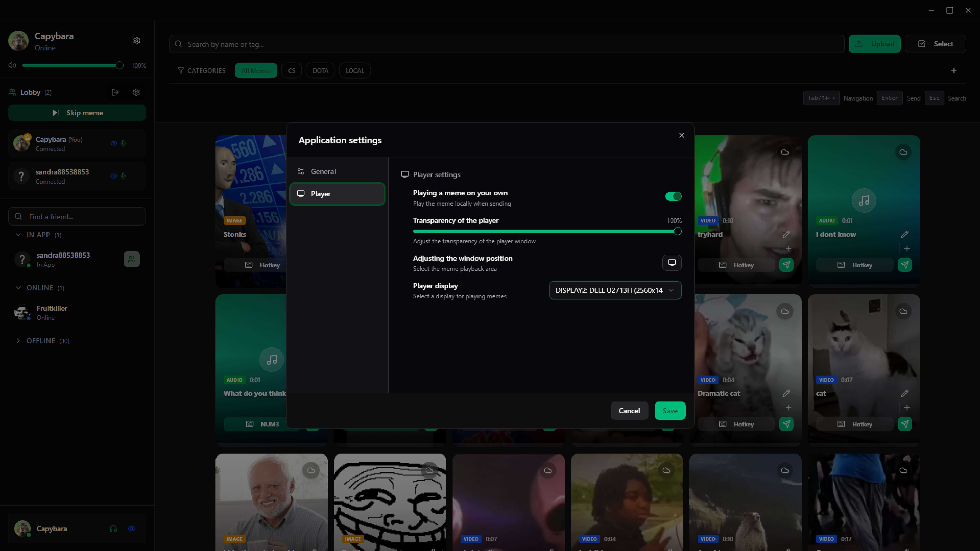980x551 pixels.
Task: Click cloud icon on i dont know card
Action: click(x=903, y=152)
